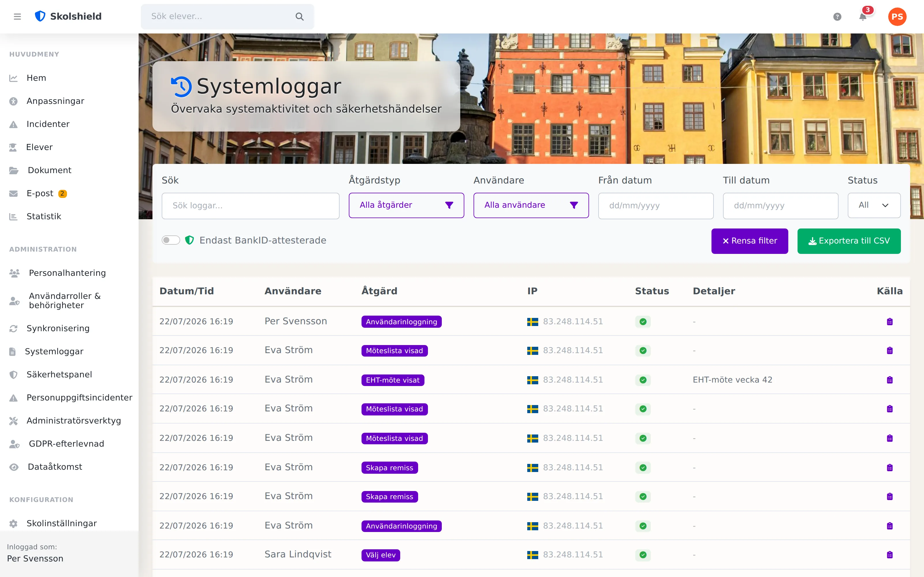Open Säkerhetspanel menu item
924x577 pixels.
(x=59, y=374)
